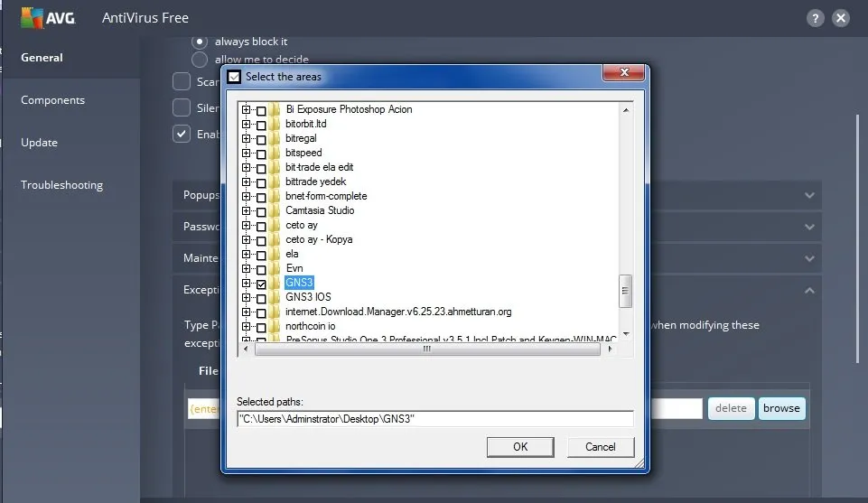Expand the ceto ay tree node
This screenshot has height=503, width=868.
pos(246,225)
